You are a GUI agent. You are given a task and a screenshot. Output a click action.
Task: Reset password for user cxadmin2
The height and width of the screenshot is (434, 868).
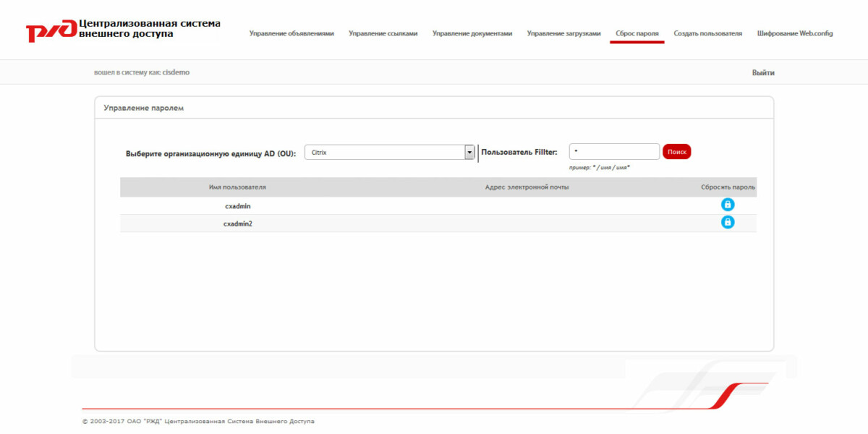[x=727, y=223]
